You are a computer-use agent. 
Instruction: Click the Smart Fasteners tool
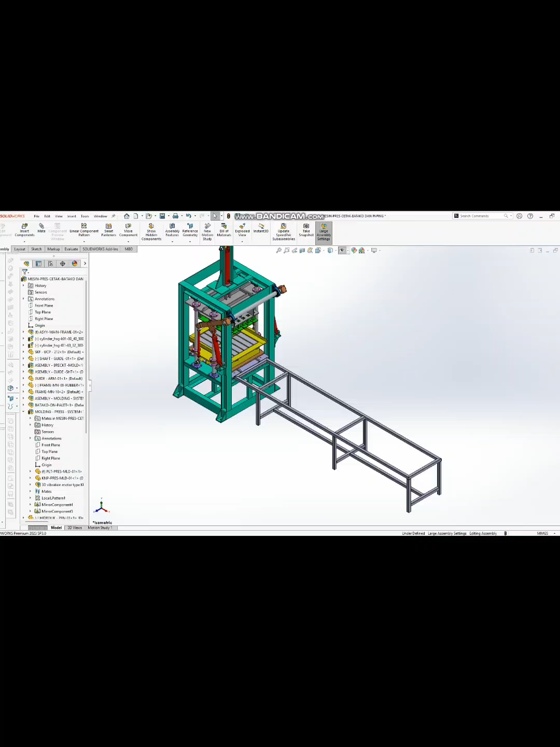[x=109, y=230]
